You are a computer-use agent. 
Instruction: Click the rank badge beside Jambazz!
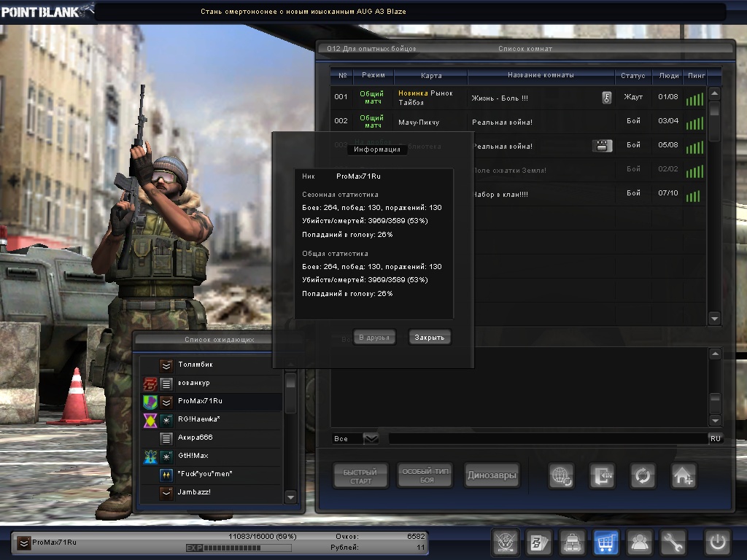point(166,493)
